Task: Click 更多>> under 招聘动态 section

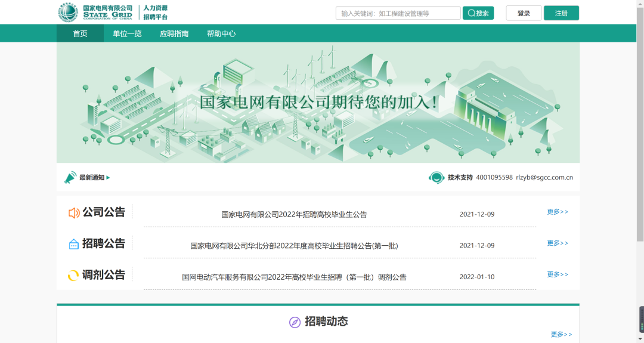Action: click(561, 334)
